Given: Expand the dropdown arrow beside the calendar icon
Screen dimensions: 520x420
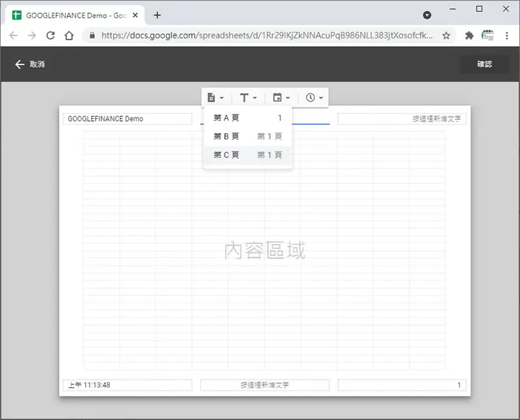Looking at the screenshot, I should tap(288, 98).
